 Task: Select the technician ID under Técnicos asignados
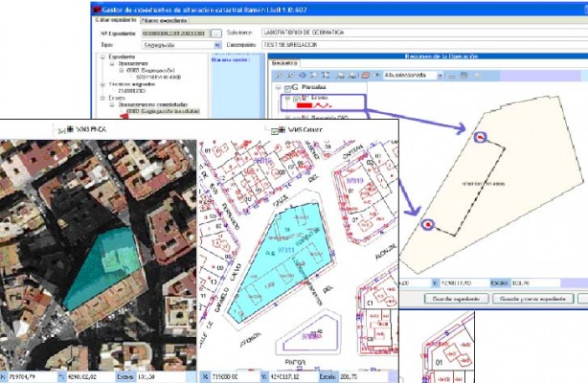(131, 91)
